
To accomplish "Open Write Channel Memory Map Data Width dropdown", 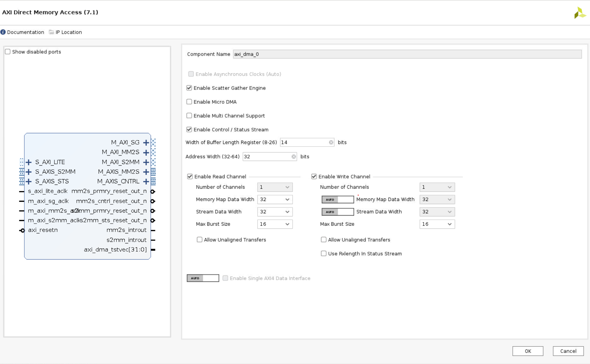I will click(x=437, y=199).
